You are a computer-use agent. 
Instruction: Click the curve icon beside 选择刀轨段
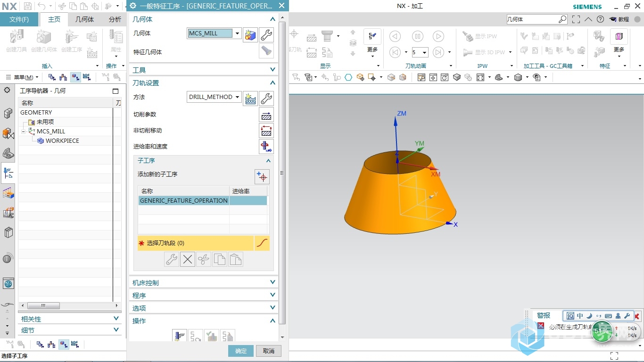[x=262, y=243]
